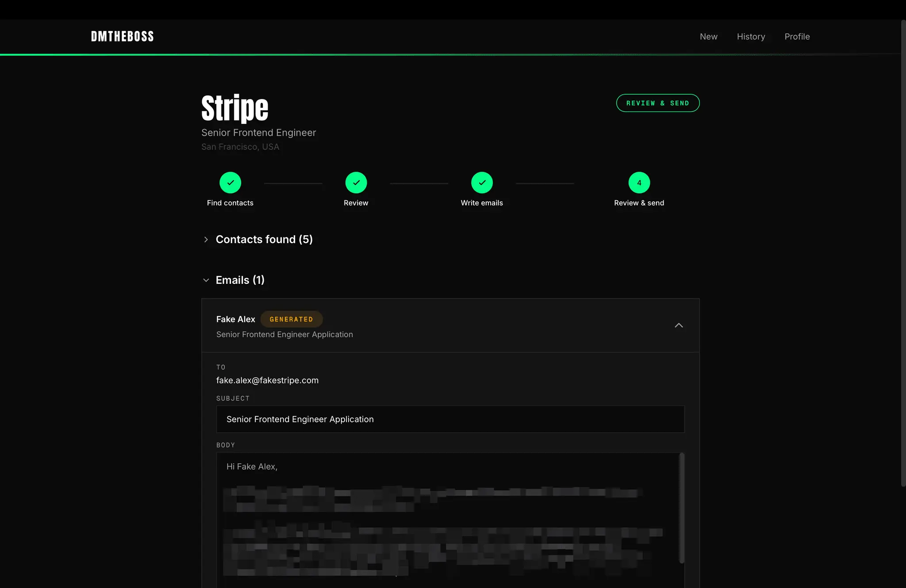Click the San Francisco, USA location text

pyautogui.click(x=240, y=147)
